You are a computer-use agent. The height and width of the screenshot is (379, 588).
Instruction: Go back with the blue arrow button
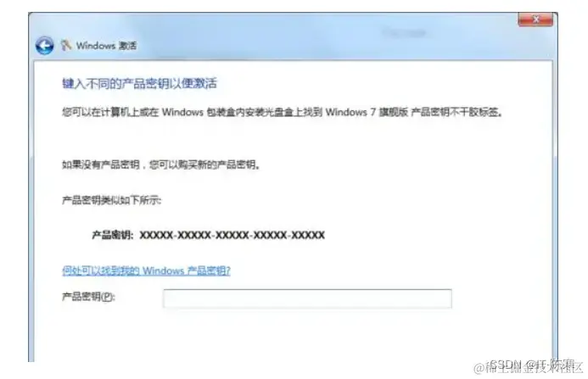[x=45, y=46]
